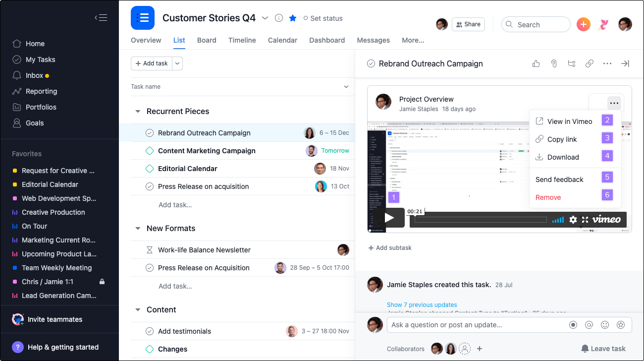Mark Add testimonials task complete
The height and width of the screenshot is (361, 644).
click(150, 331)
